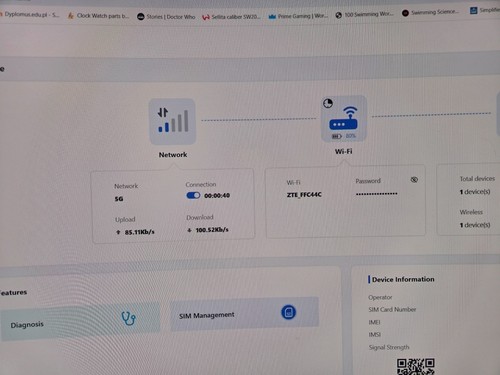The width and height of the screenshot is (500, 375).
Task: Click the data usage pie icon above router
Action: pos(328,103)
